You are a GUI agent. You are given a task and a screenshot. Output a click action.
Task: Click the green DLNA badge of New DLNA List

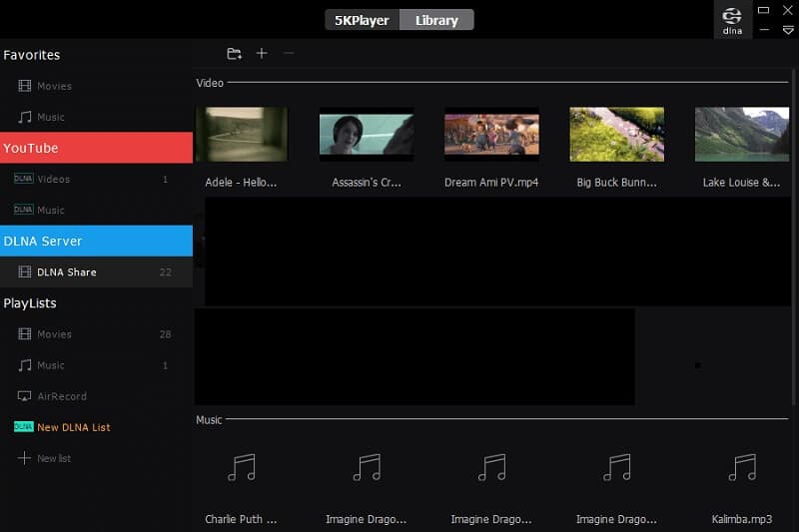pos(23,426)
